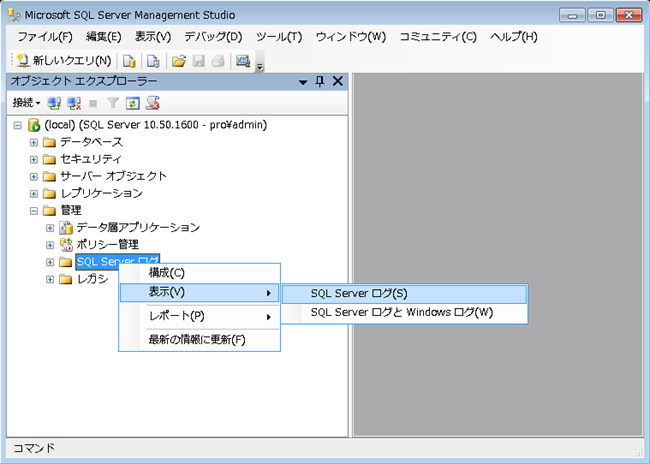Select 管理 tree item

tap(71, 211)
